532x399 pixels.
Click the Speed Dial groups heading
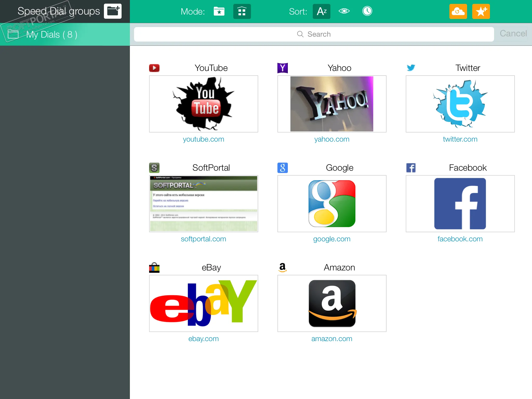pyautogui.click(x=59, y=11)
